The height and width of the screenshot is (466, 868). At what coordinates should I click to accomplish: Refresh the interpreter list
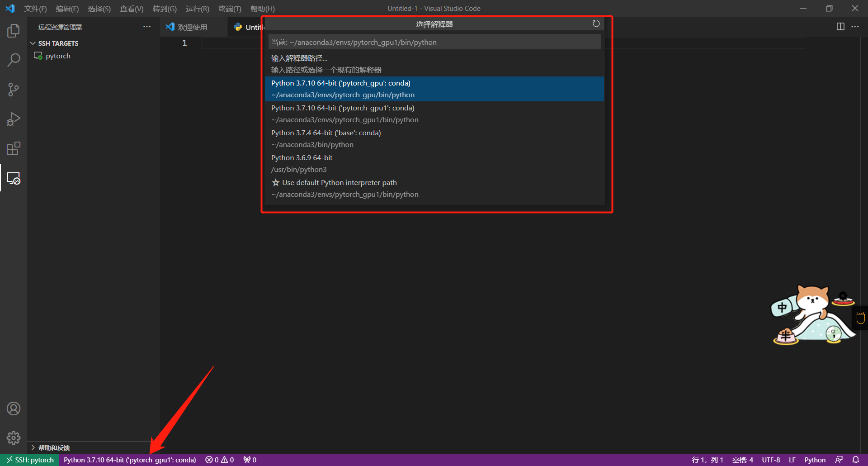click(596, 24)
